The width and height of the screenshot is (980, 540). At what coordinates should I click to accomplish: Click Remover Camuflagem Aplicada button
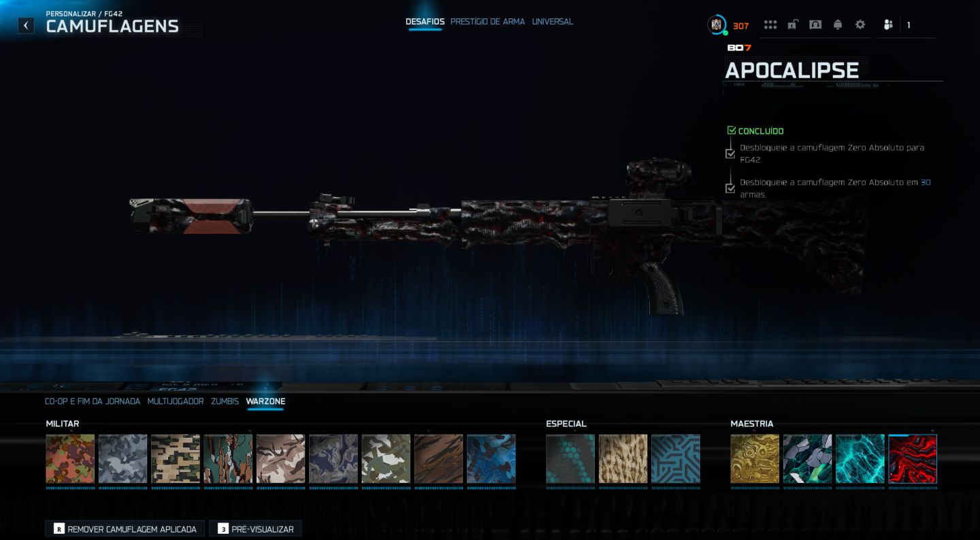pos(125,529)
